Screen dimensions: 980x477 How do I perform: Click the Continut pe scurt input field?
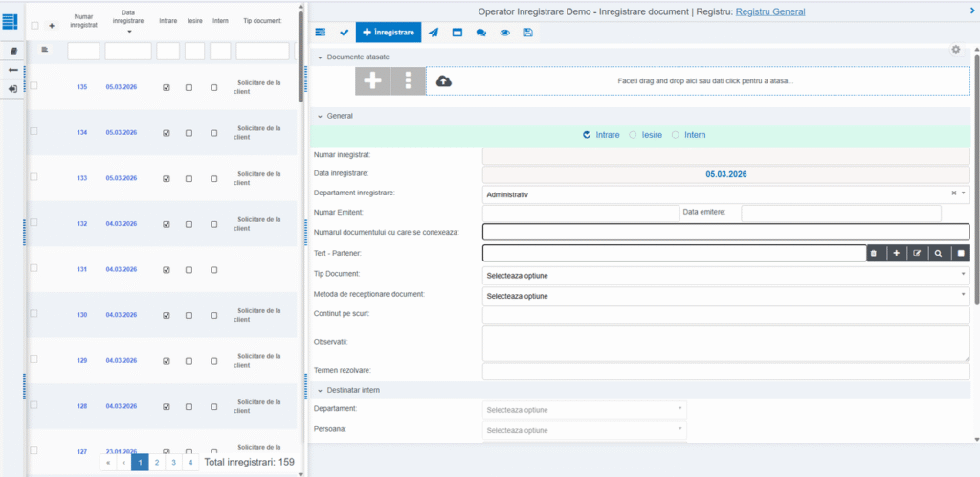[x=725, y=315]
